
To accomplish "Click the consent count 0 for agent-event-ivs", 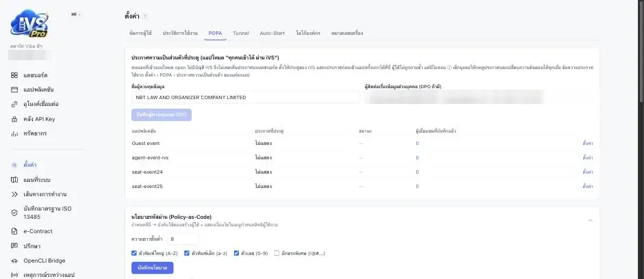I will [x=417, y=157].
